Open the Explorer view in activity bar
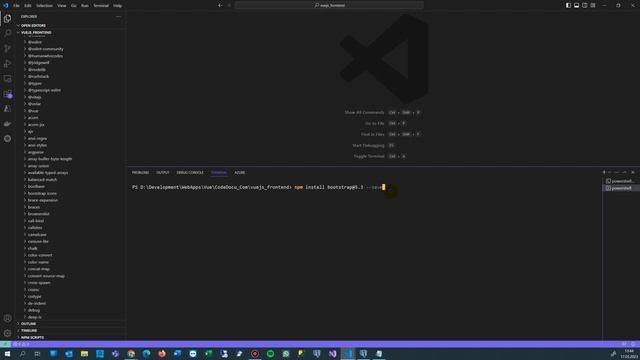The height and width of the screenshot is (360, 640). (7, 18)
